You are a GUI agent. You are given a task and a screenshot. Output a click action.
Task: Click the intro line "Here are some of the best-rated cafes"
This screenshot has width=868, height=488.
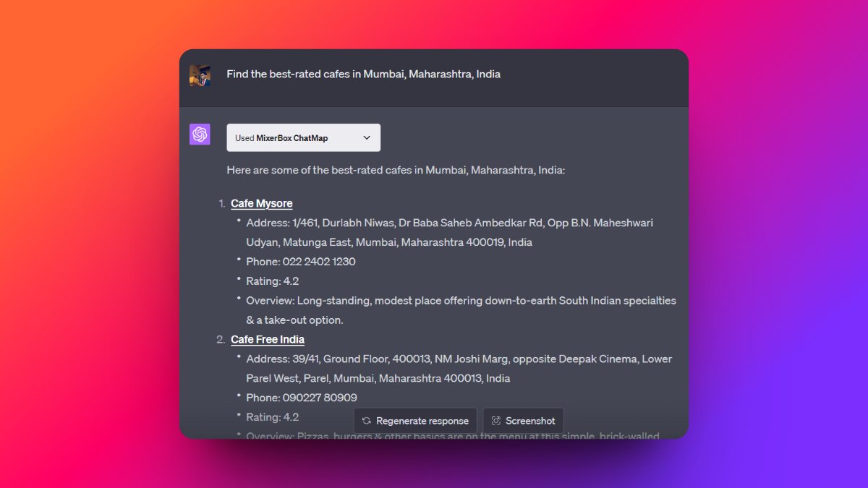pos(396,170)
